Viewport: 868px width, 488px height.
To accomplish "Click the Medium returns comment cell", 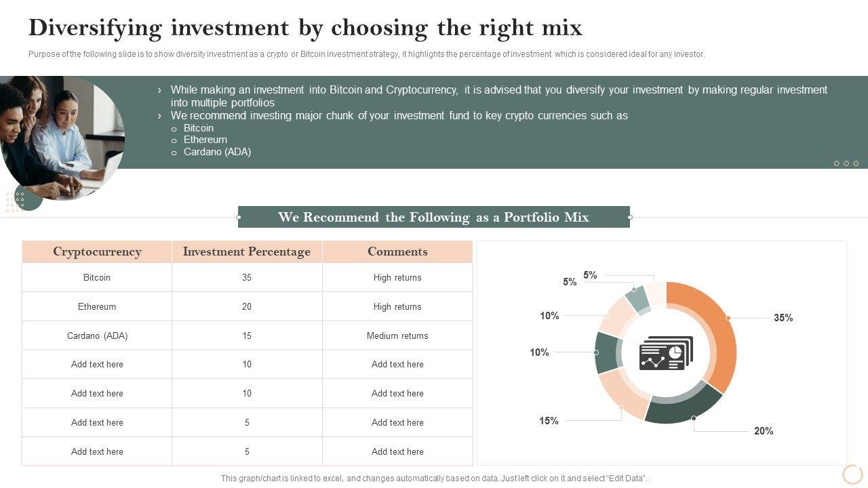I will click(397, 335).
